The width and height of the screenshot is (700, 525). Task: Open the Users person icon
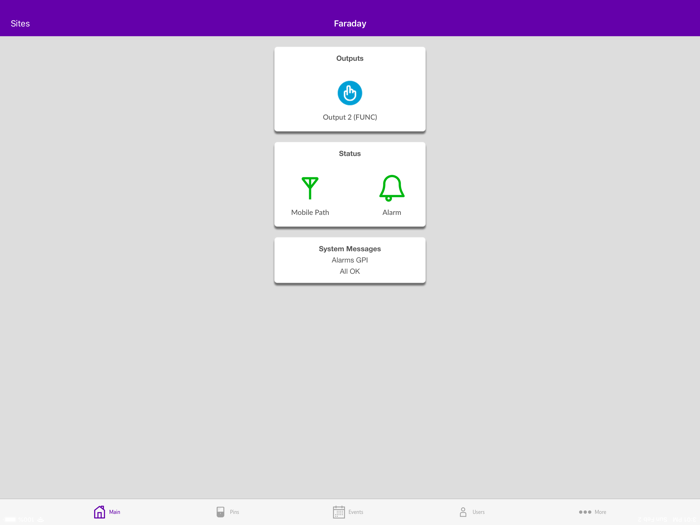[x=463, y=512]
